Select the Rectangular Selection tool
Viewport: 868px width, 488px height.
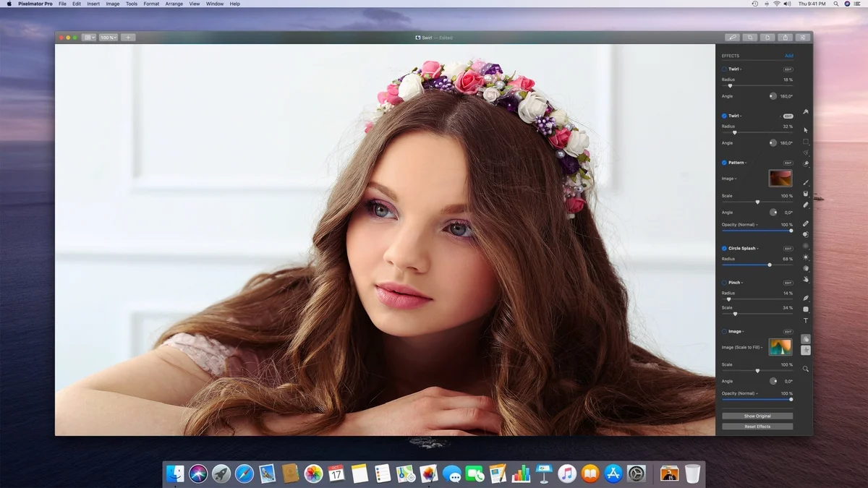click(806, 142)
